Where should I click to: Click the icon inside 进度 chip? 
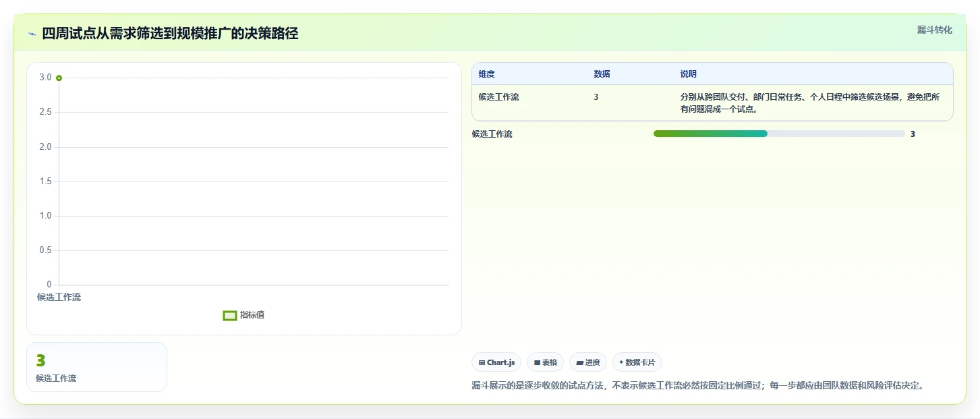[579, 363]
